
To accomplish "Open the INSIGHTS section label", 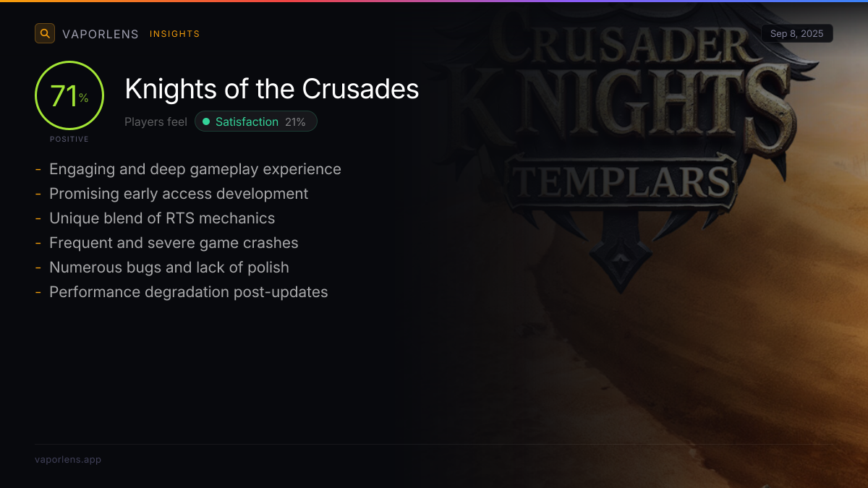I will tap(174, 34).
